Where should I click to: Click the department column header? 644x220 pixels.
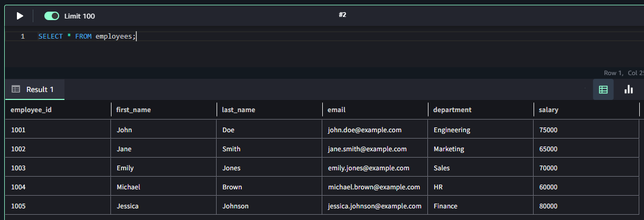point(452,110)
